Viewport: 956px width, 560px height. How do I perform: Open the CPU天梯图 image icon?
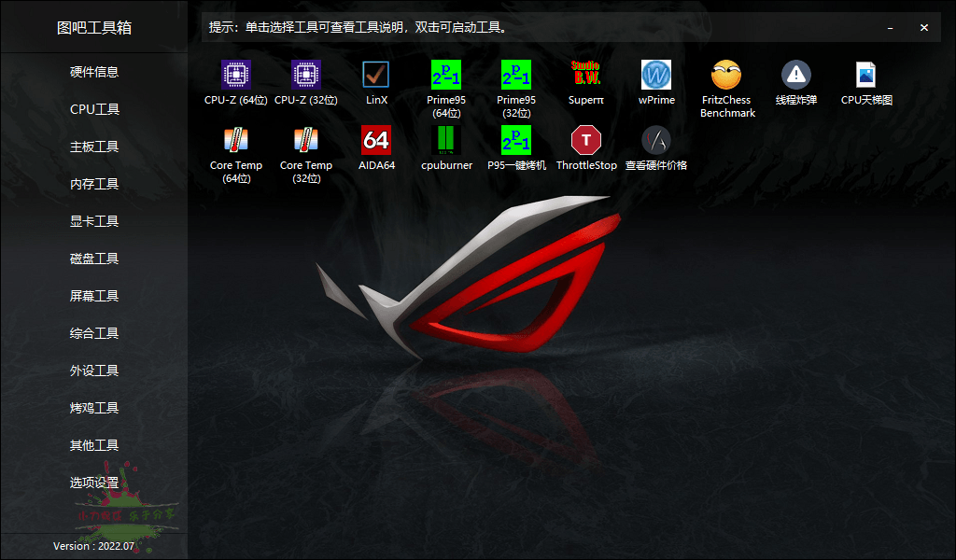pyautogui.click(x=866, y=75)
